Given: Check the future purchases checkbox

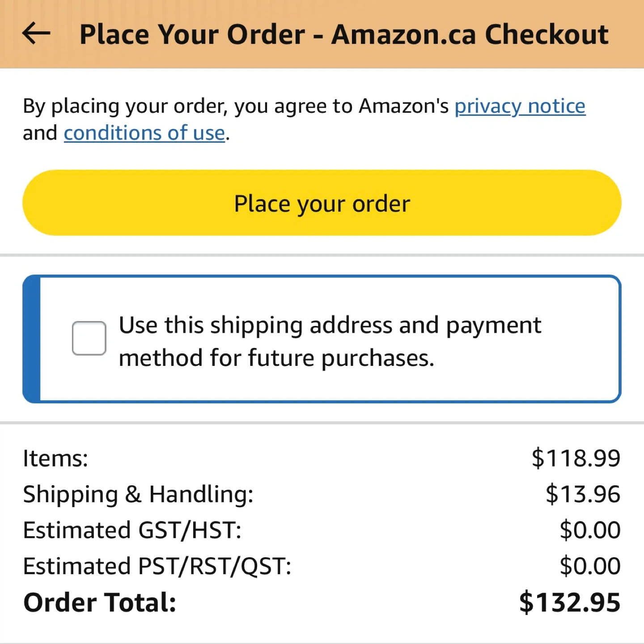Looking at the screenshot, I should (89, 338).
